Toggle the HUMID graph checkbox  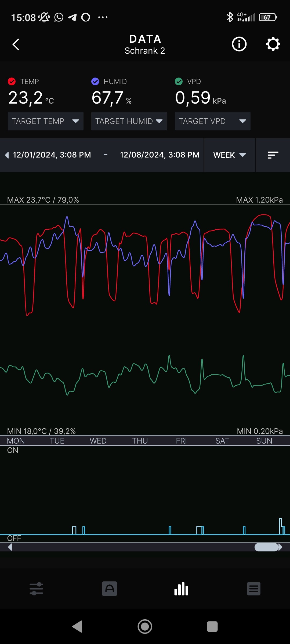pos(95,81)
